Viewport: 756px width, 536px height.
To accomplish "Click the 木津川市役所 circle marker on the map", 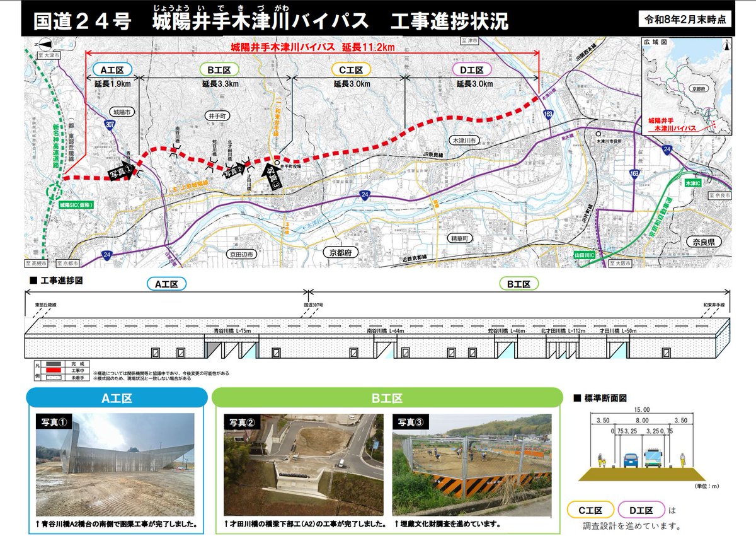I will coord(599,133).
